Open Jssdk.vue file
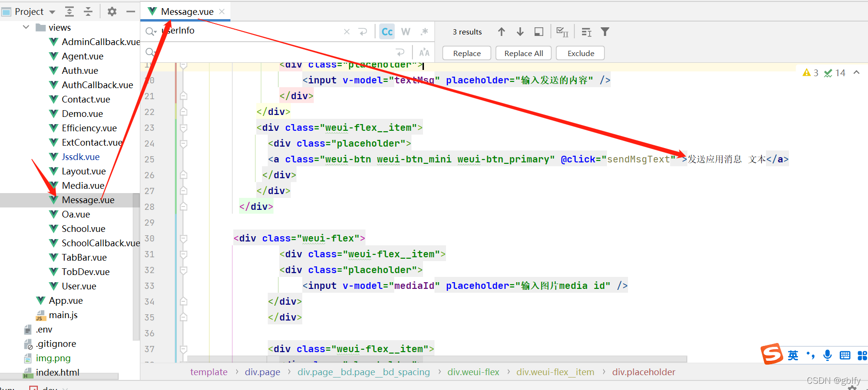The width and height of the screenshot is (868, 390). (80, 157)
